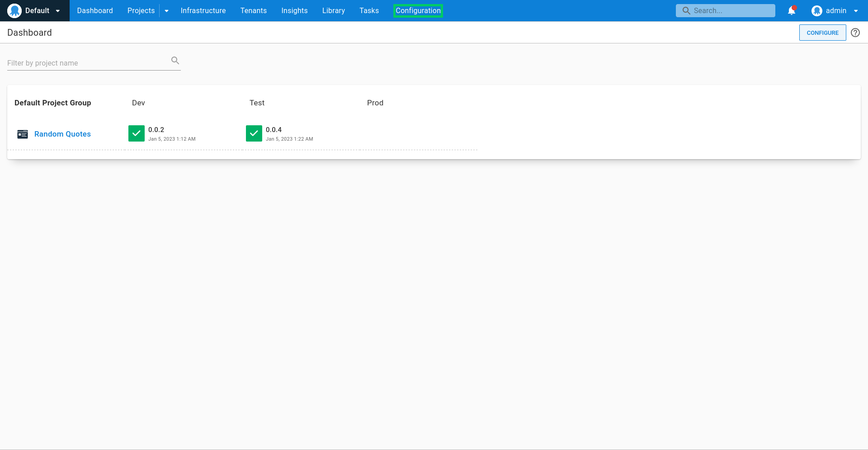This screenshot has width=868, height=450.
Task: Click the Dev environment column header
Action: point(138,103)
